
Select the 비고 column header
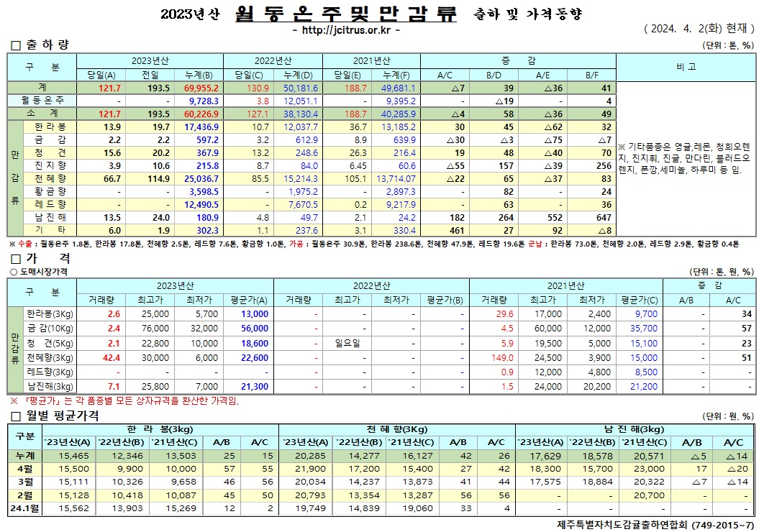point(685,67)
